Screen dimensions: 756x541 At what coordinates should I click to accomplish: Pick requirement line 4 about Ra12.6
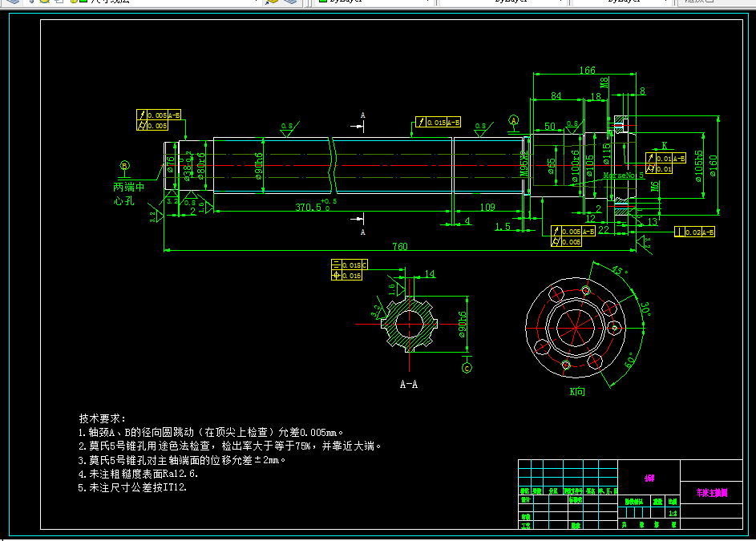(139, 474)
